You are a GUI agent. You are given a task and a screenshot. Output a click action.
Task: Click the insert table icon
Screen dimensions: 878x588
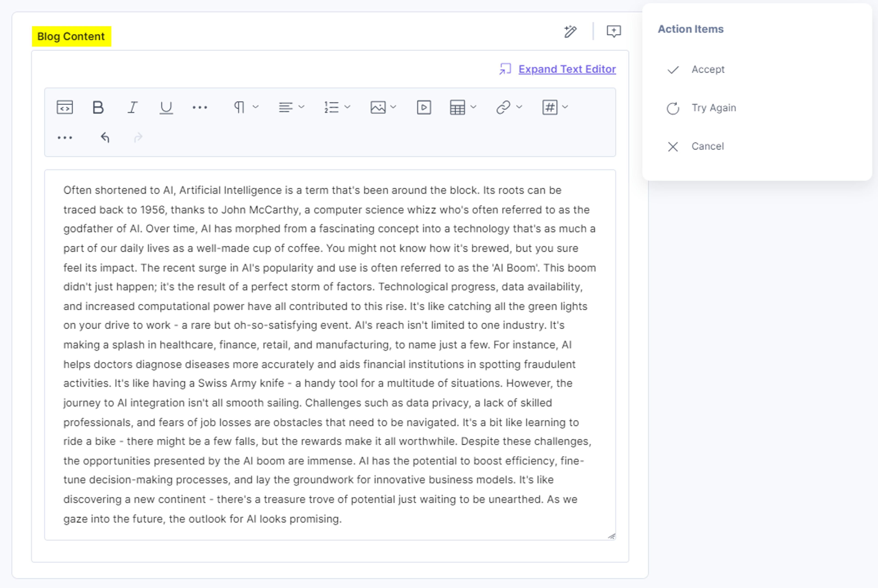(457, 107)
